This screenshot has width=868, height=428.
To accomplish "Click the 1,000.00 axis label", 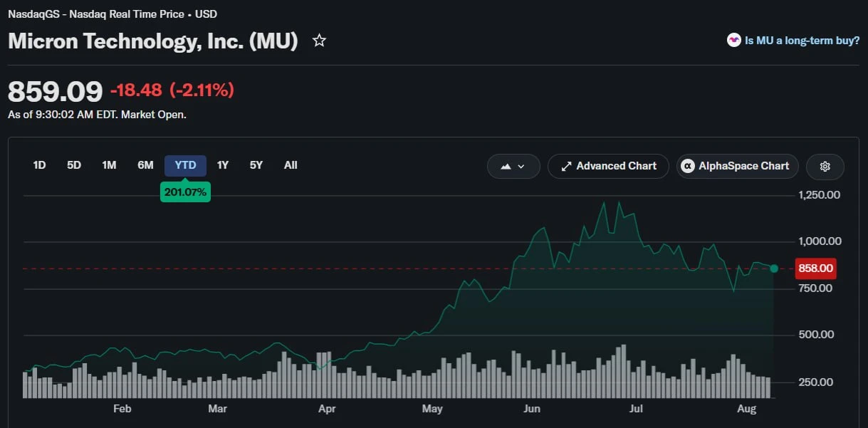I will click(820, 241).
